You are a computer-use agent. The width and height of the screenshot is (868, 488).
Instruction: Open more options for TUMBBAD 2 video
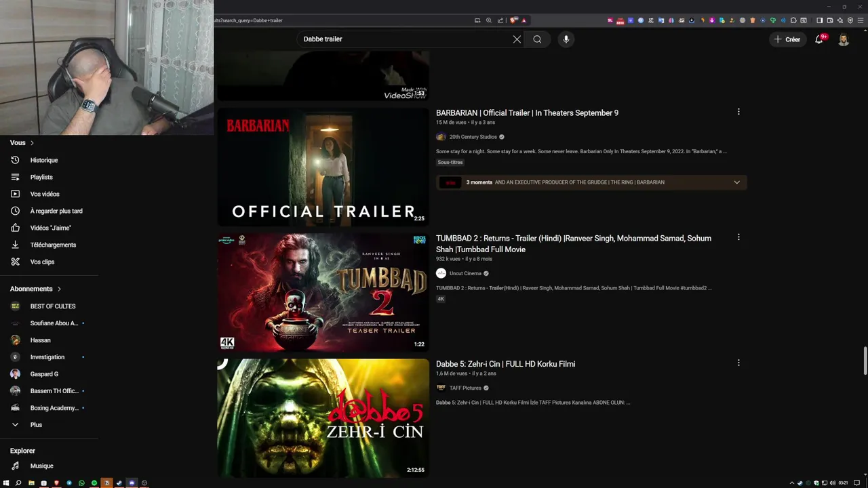(738, 237)
